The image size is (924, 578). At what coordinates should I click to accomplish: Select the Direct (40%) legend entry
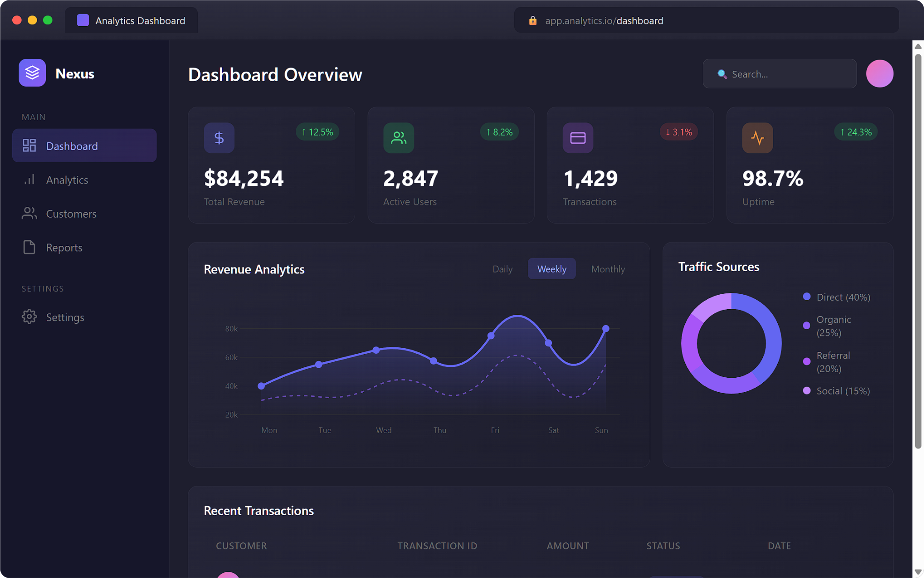(x=842, y=297)
